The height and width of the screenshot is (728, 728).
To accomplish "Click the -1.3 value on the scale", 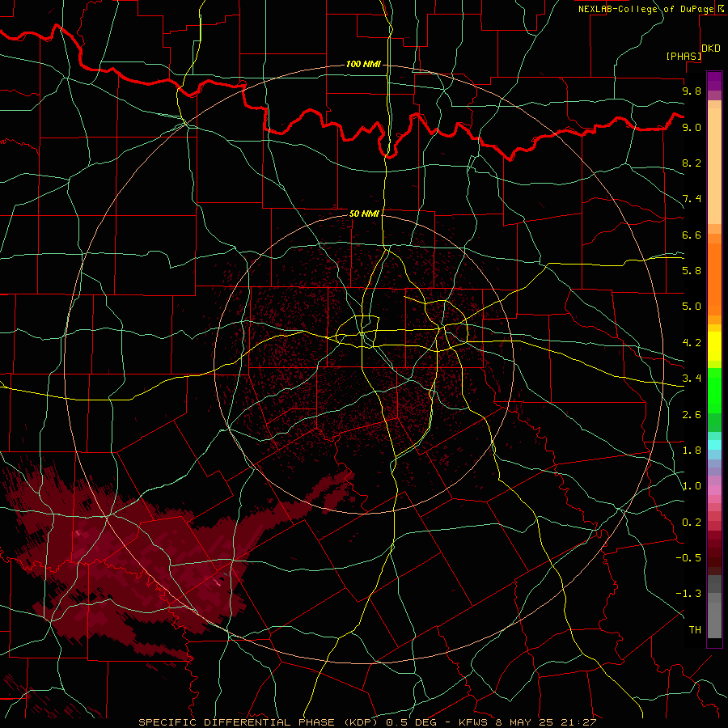I will pos(688,594).
